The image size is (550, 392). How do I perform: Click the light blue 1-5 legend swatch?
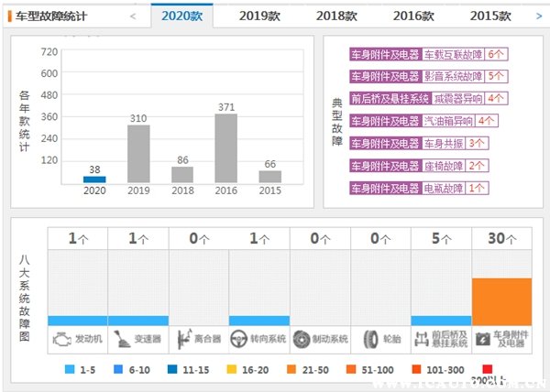pyautogui.click(x=71, y=369)
